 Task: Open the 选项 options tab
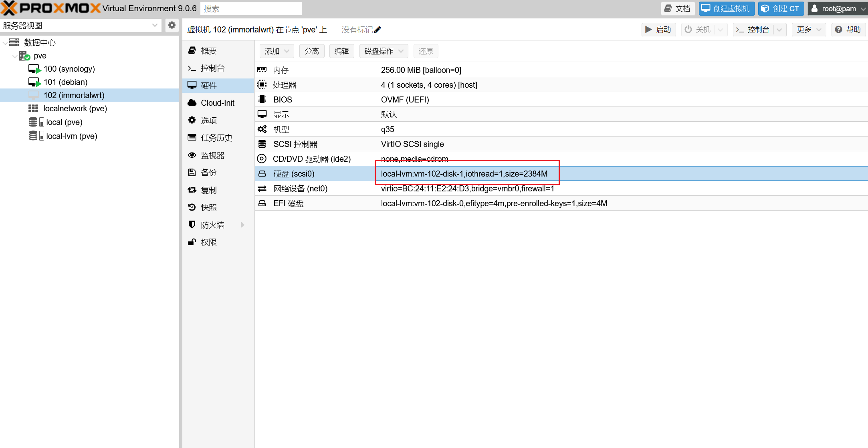[218, 120]
